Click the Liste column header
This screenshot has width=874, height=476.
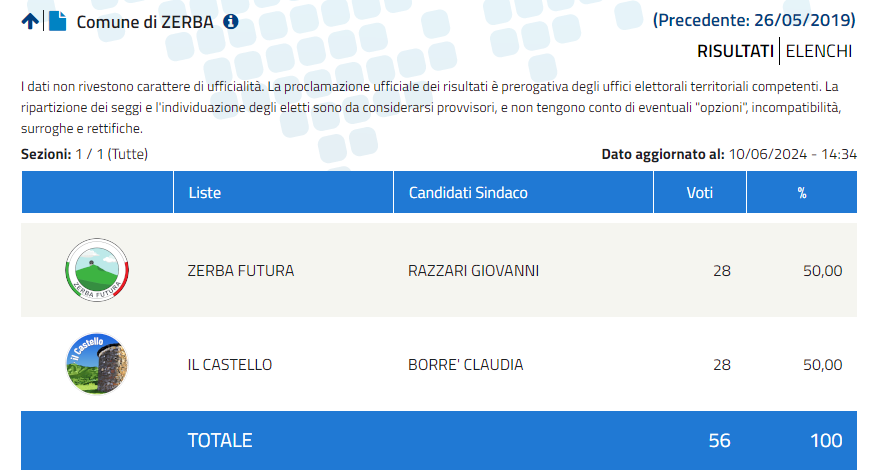[x=283, y=192]
